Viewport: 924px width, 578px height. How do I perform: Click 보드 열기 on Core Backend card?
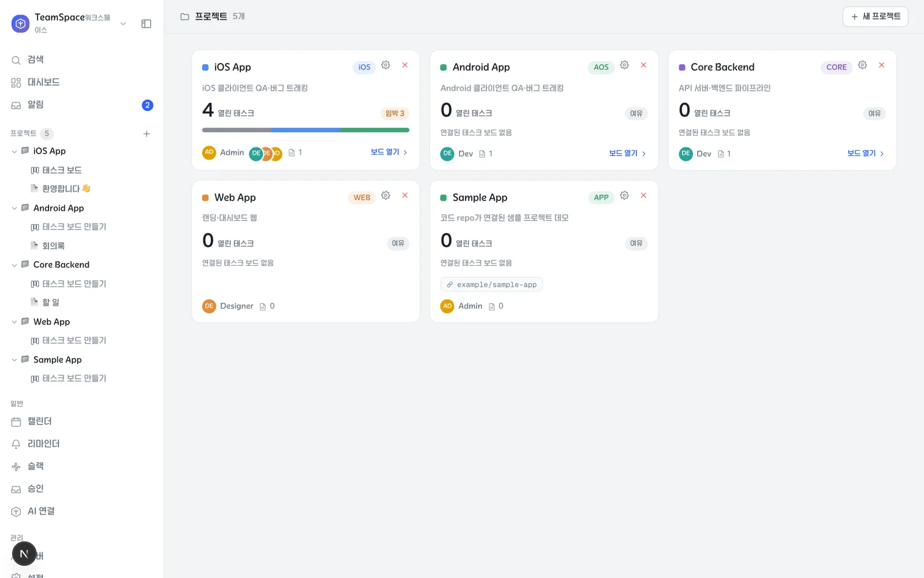(x=866, y=153)
